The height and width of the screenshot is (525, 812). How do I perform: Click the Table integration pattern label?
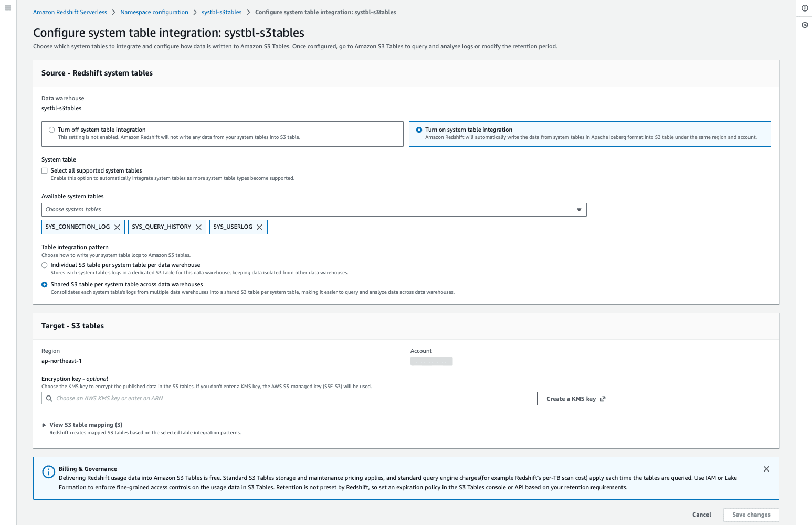tap(75, 248)
